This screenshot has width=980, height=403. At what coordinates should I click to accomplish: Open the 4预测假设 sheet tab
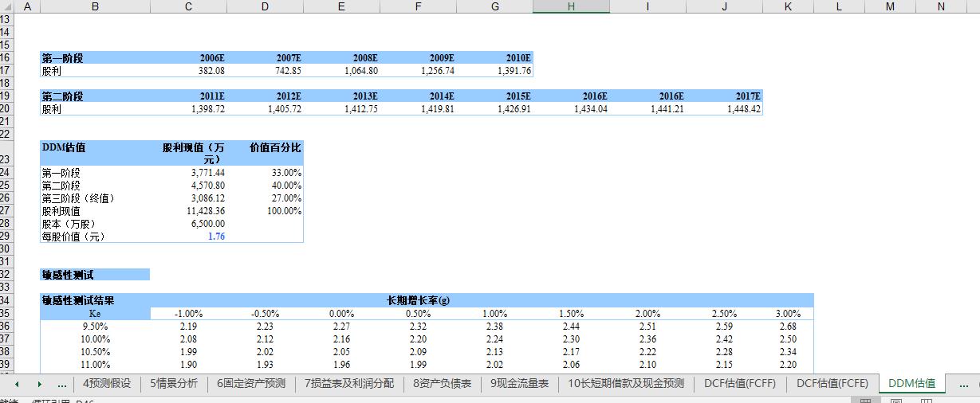[107, 383]
